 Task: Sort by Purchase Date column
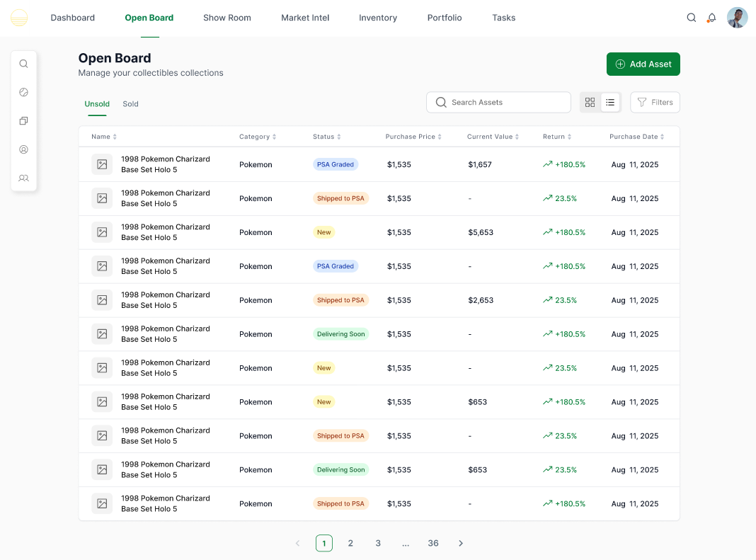(636, 137)
